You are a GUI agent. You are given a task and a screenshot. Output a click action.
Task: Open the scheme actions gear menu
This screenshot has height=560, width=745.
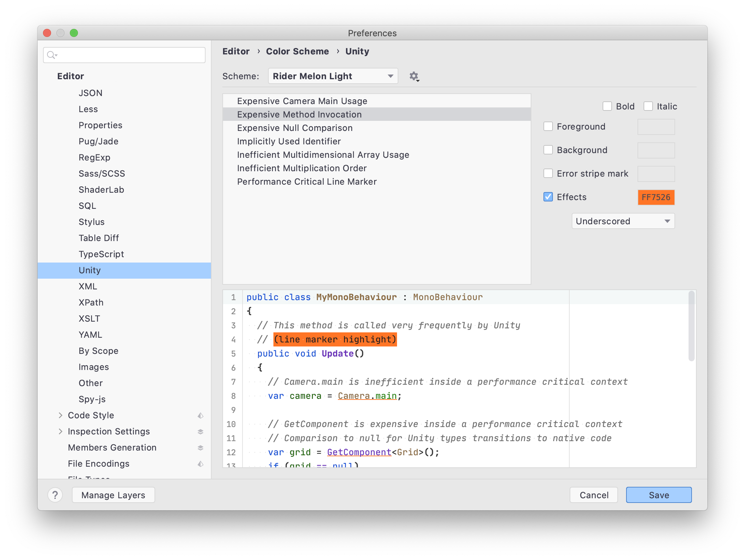tap(414, 77)
